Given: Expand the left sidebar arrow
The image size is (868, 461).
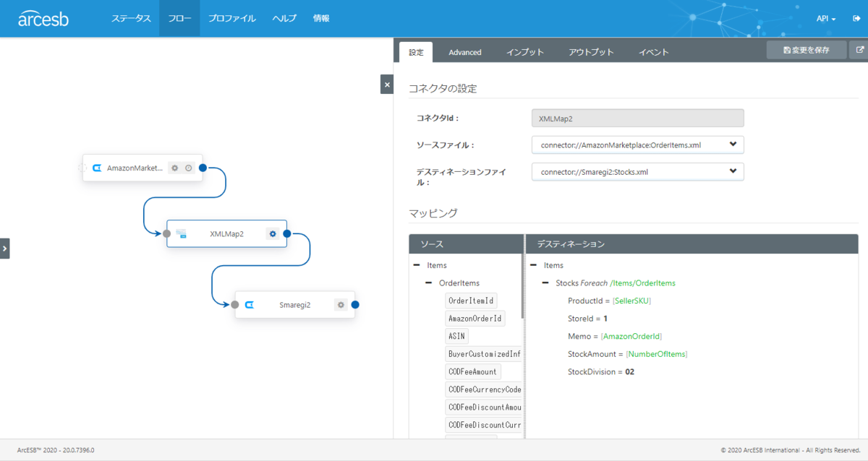Looking at the screenshot, I should 4,249.
